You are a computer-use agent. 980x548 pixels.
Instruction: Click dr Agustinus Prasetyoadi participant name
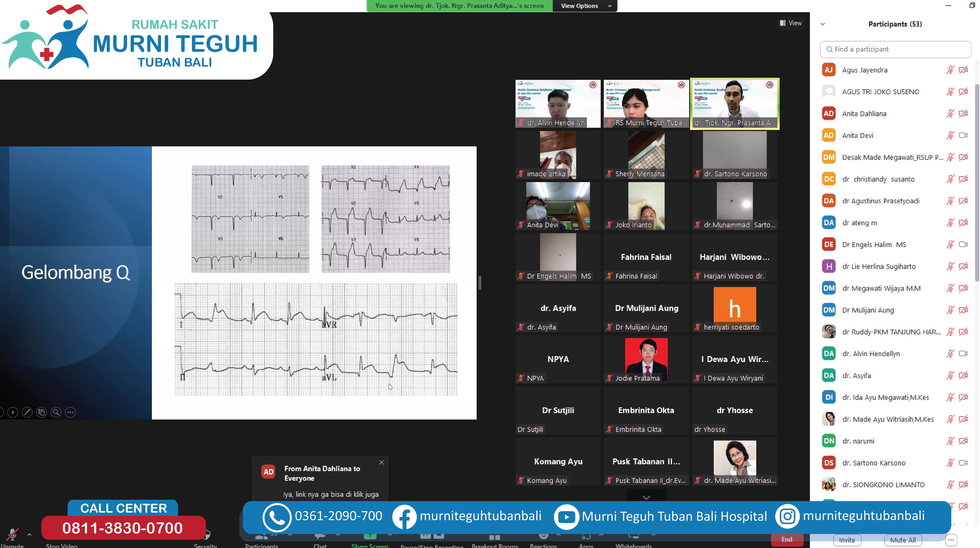click(x=881, y=201)
